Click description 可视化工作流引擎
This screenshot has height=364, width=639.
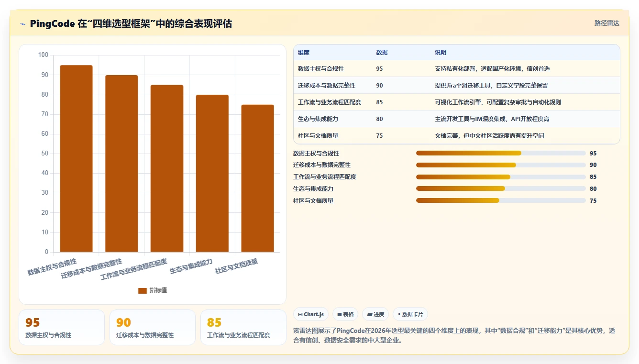click(498, 102)
